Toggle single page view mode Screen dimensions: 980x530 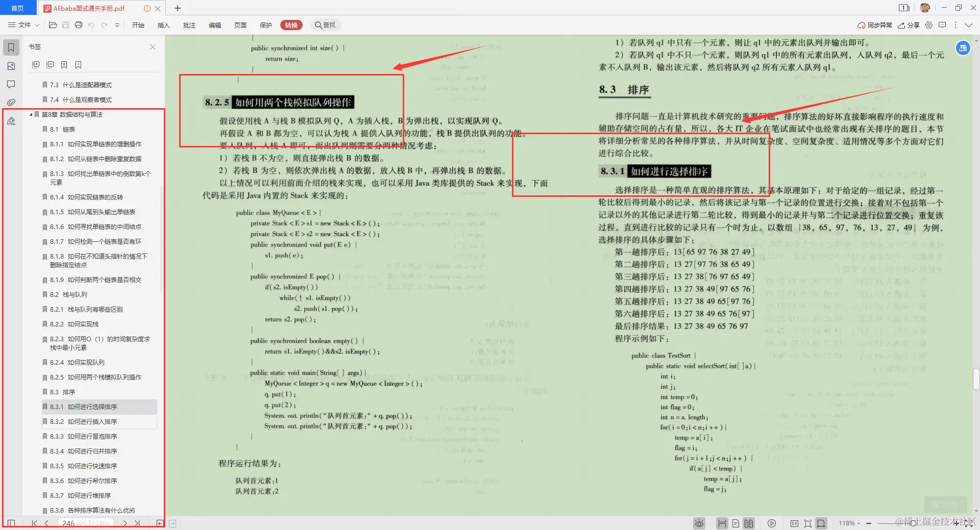pos(736,523)
